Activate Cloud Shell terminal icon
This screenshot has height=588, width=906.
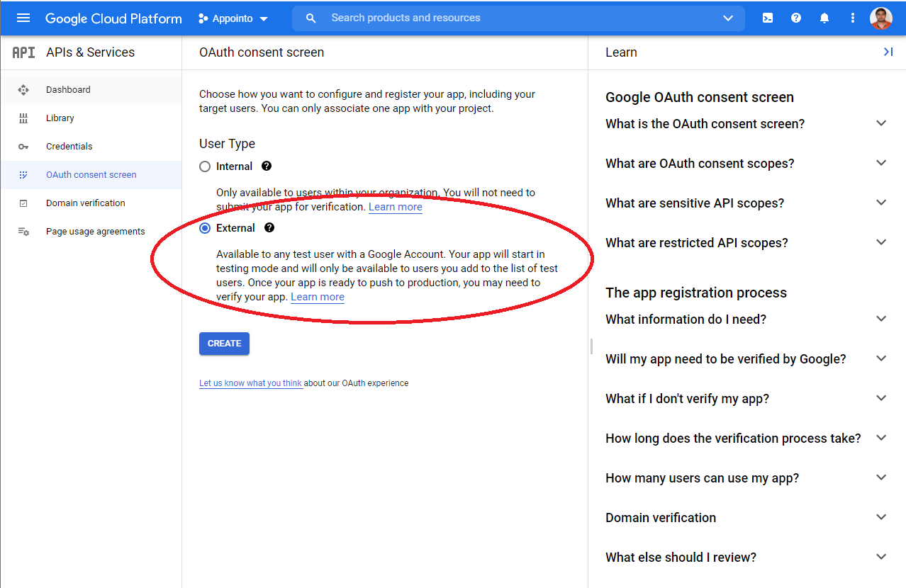pyautogui.click(x=768, y=18)
